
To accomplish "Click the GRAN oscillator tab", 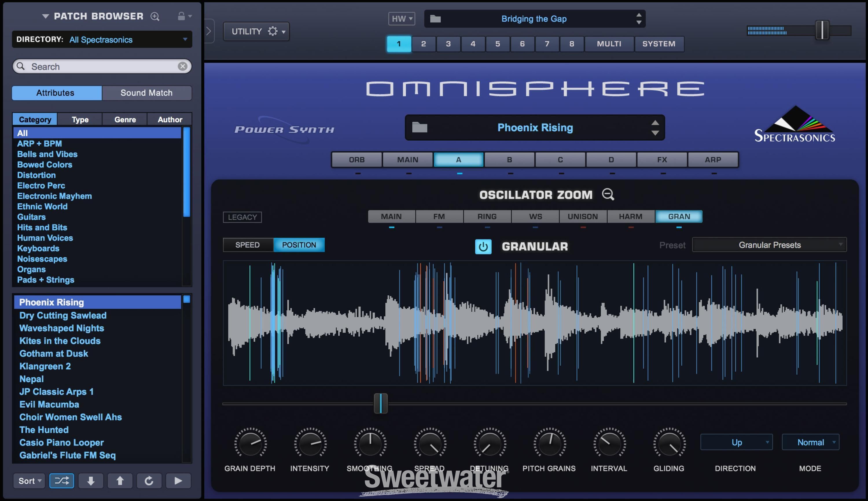I will click(x=679, y=216).
